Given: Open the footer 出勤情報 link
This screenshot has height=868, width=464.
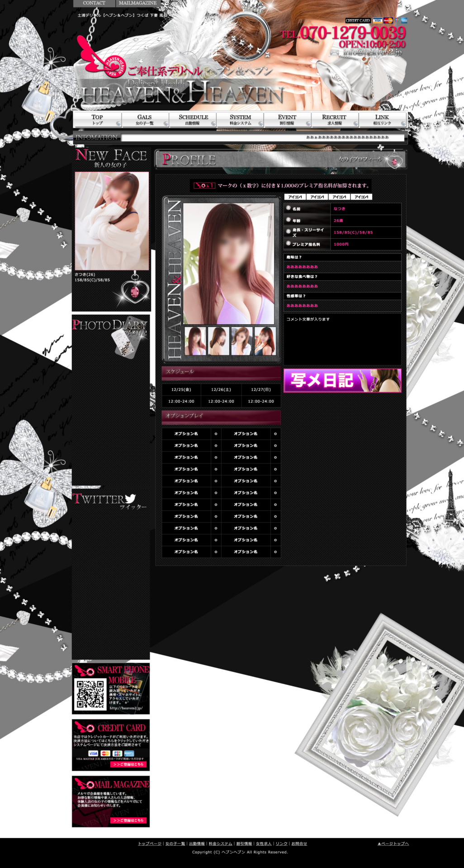Looking at the screenshot, I should coord(197,844).
